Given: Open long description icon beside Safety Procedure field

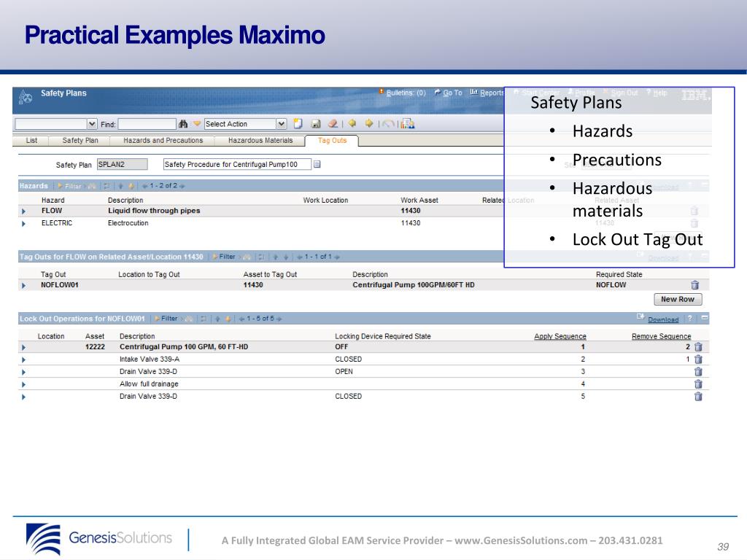Looking at the screenshot, I should (317, 164).
